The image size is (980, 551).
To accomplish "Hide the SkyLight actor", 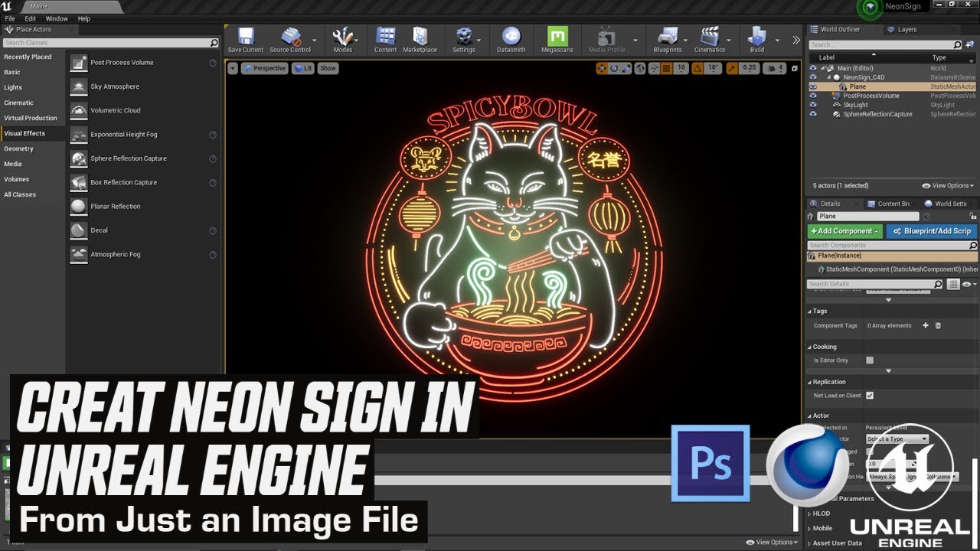I will tap(813, 105).
